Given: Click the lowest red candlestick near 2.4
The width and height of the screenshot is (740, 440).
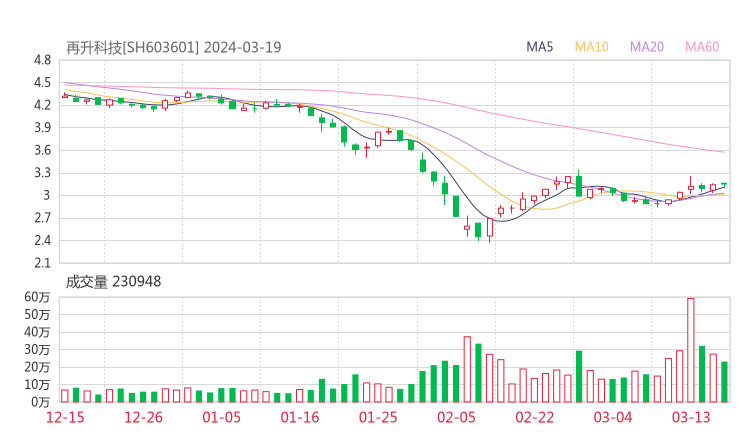Looking at the screenshot, I should (x=489, y=228).
